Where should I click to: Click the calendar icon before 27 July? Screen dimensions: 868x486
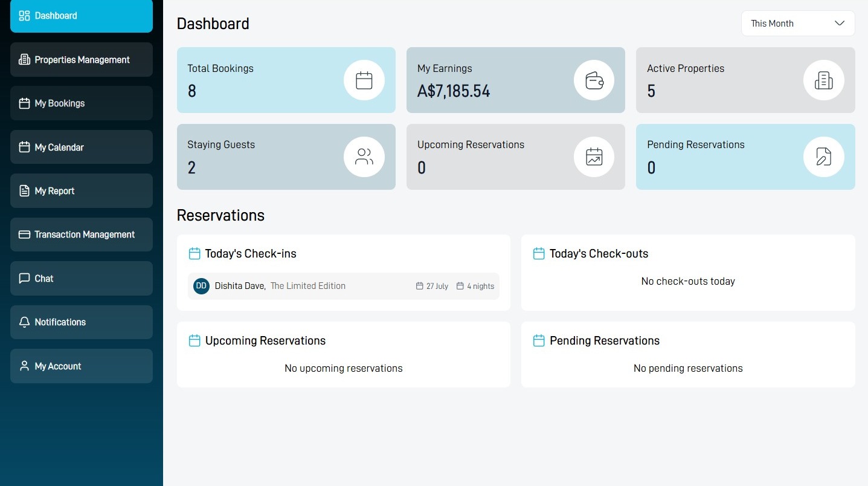pos(420,286)
